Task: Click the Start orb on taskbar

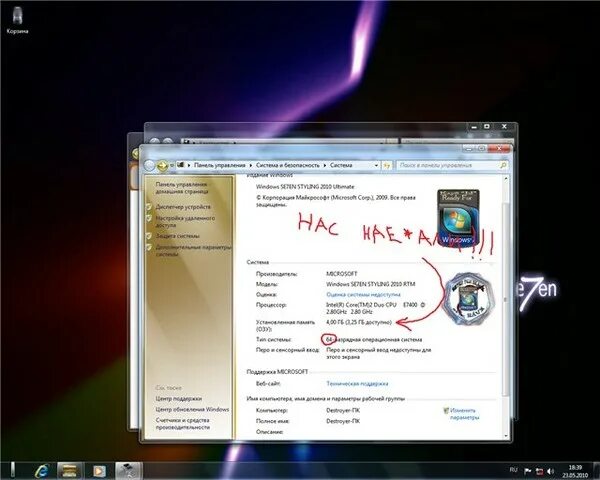Action: click(x=13, y=470)
